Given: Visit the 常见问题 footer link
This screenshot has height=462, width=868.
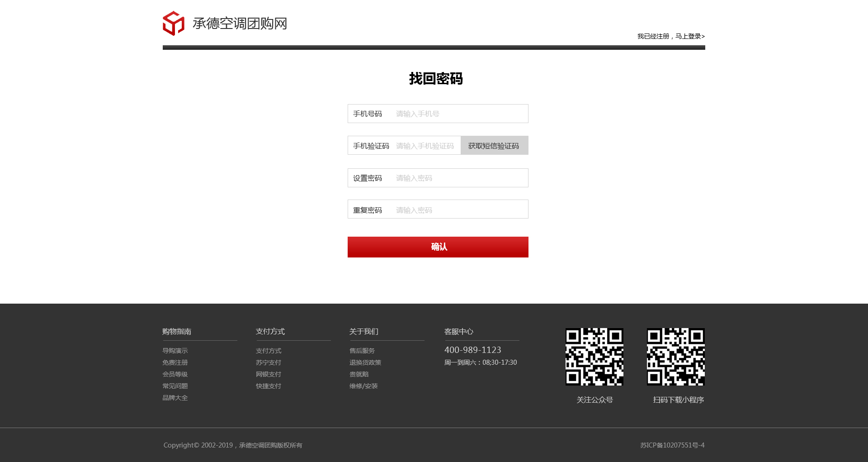Looking at the screenshot, I should coord(175,386).
